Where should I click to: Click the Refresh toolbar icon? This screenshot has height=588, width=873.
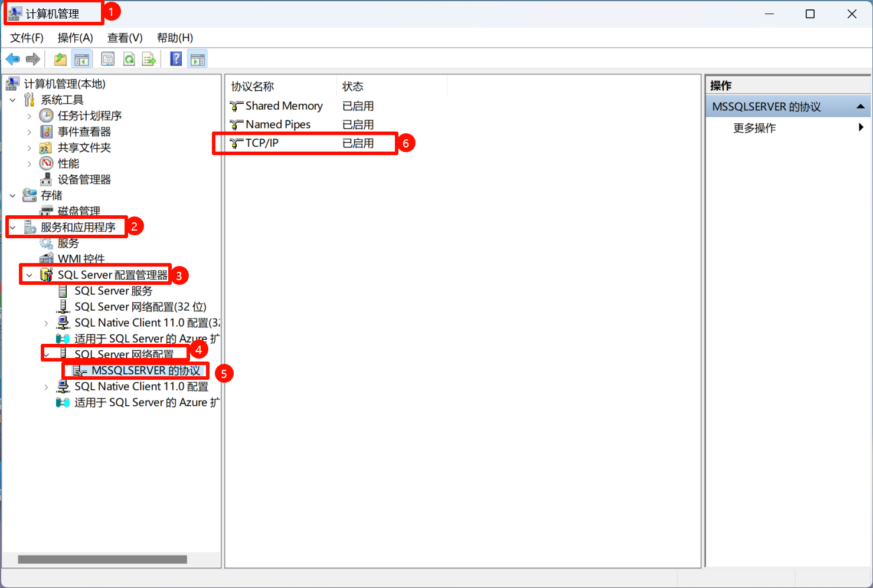(129, 59)
